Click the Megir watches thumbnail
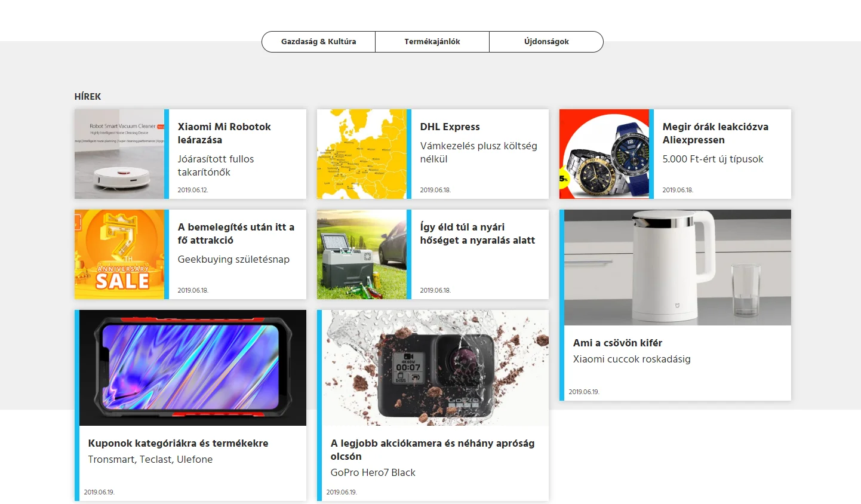Image resolution: width=861 pixels, height=504 pixels. [x=604, y=154]
